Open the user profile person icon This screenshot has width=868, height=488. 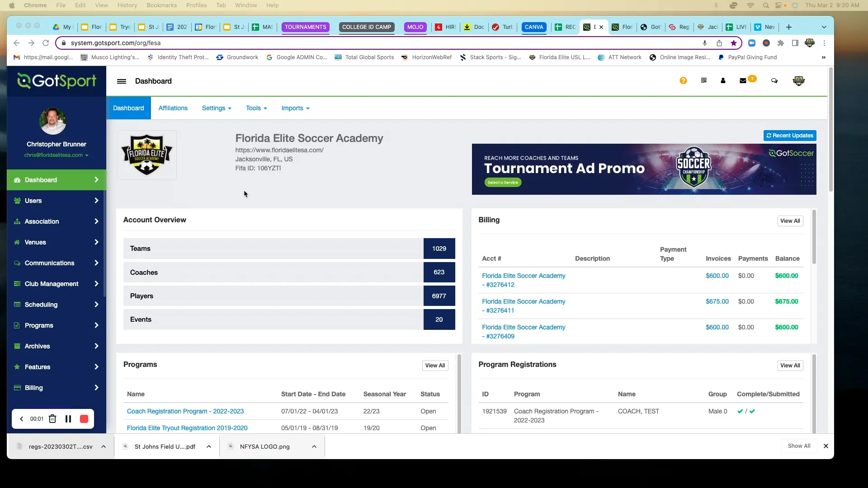click(722, 80)
